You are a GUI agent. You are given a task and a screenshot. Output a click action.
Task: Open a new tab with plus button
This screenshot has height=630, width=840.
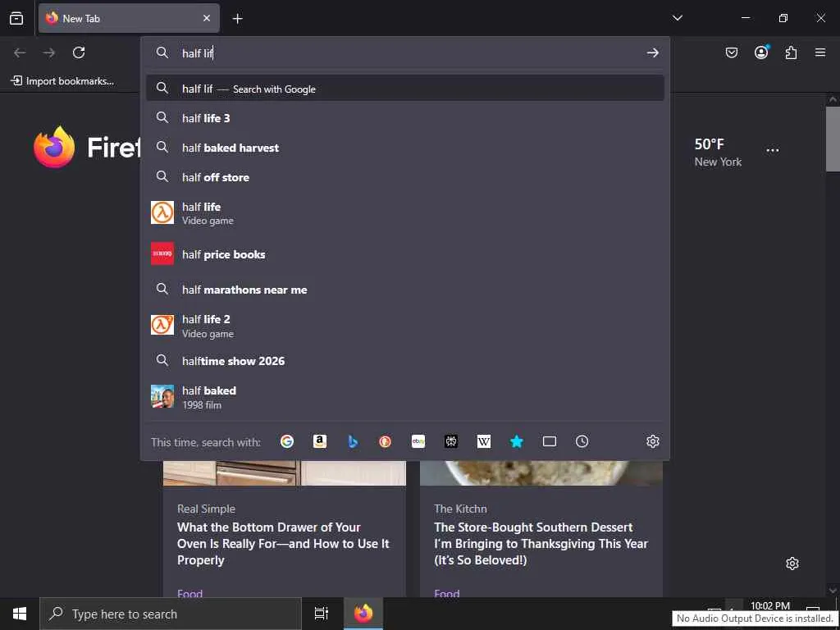point(237,19)
